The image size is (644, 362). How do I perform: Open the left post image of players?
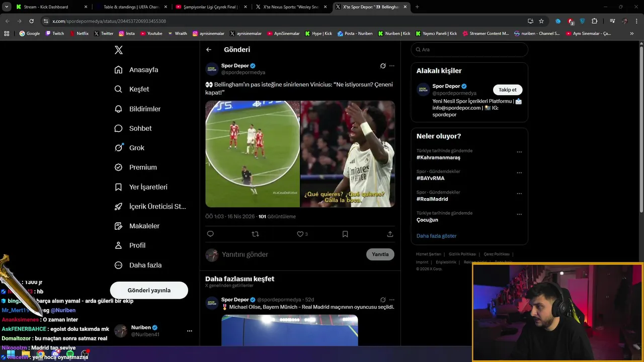coord(253,154)
